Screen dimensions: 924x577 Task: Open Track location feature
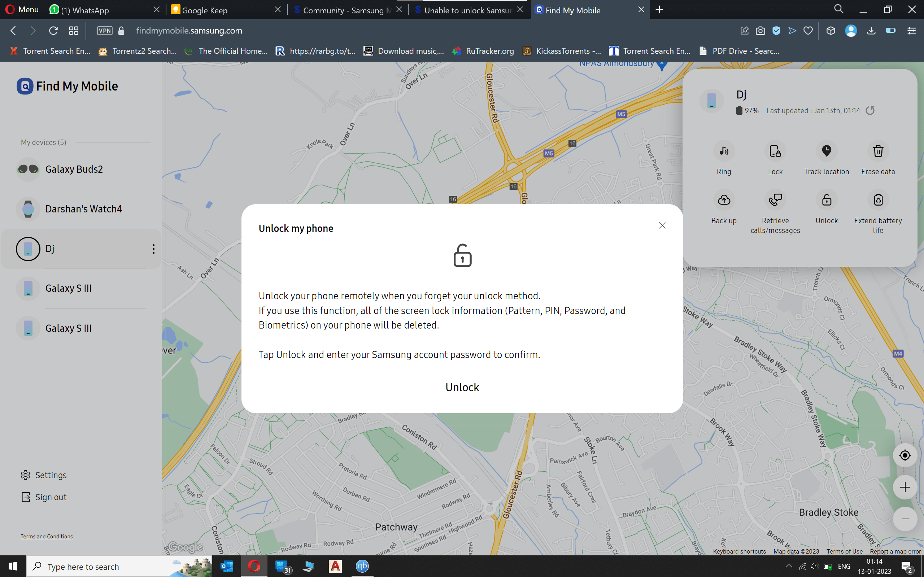pos(826,151)
